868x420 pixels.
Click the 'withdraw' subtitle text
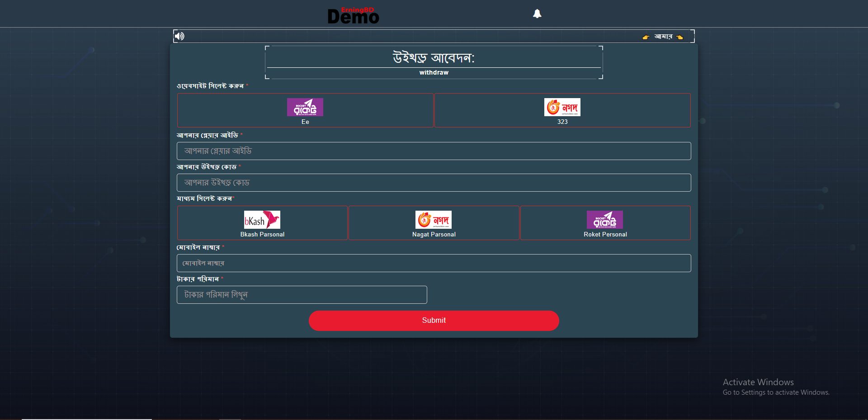[x=434, y=72]
